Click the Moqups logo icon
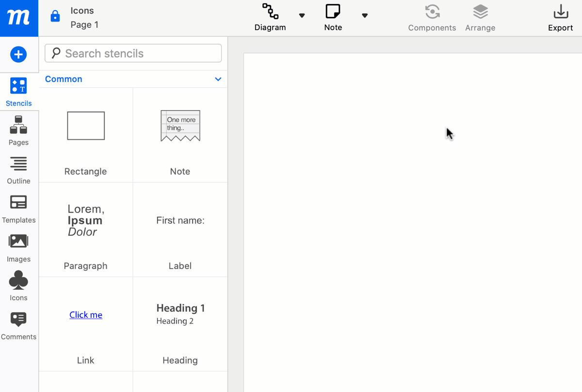Viewport: 582px width, 392px height. coord(19,18)
